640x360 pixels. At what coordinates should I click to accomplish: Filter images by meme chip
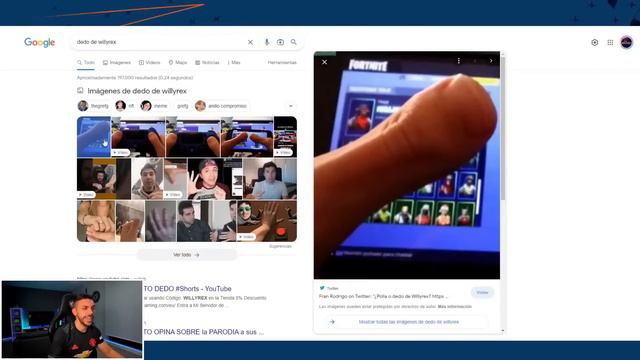click(154, 106)
